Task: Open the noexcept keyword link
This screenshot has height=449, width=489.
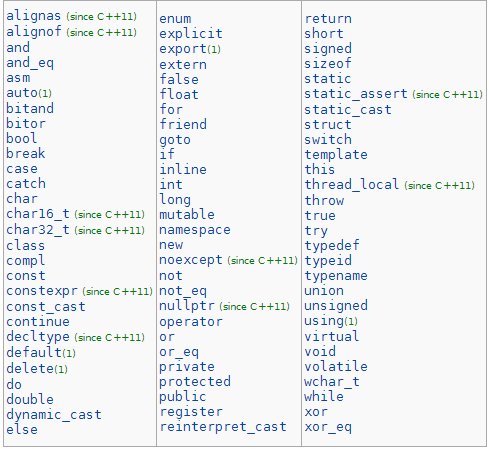Action: click(x=191, y=260)
